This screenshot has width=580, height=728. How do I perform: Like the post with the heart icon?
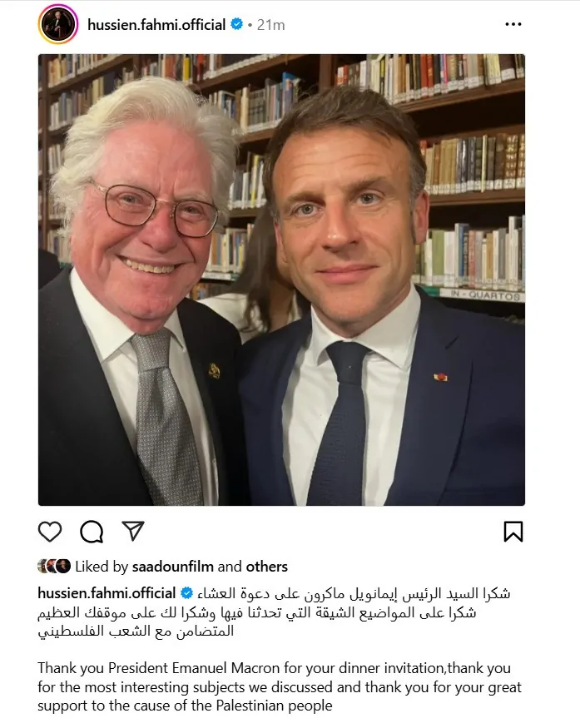coord(50,532)
